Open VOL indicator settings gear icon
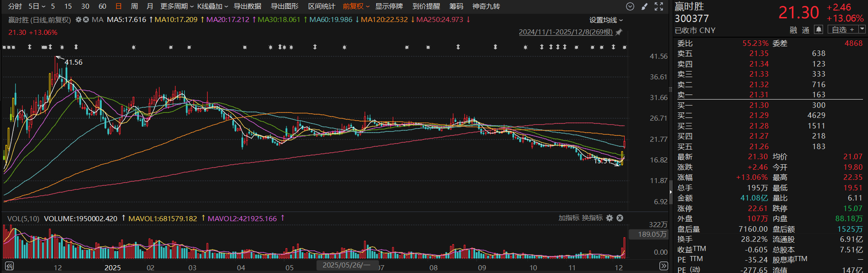This screenshot has width=868, height=273. [610, 218]
